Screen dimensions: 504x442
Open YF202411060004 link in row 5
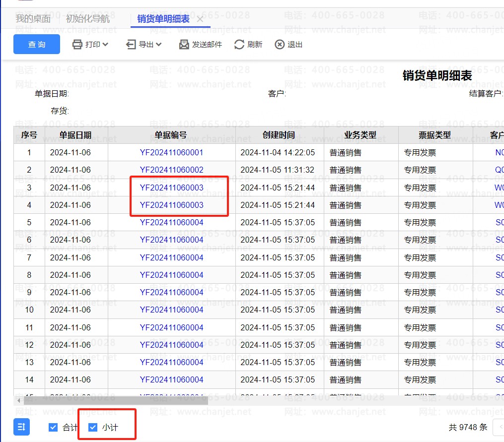click(x=172, y=222)
